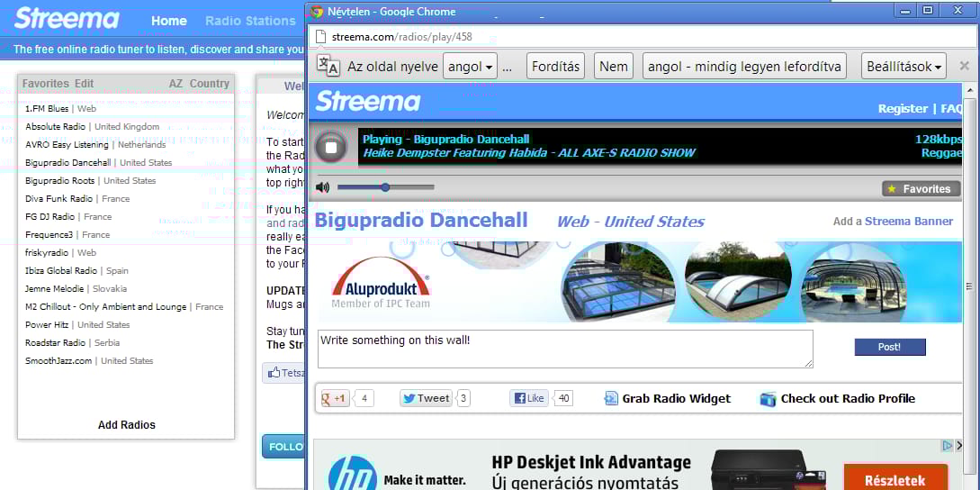The image size is (980, 490).
Task: Click the Google Translate icon in the bar
Action: pyautogui.click(x=328, y=66)
